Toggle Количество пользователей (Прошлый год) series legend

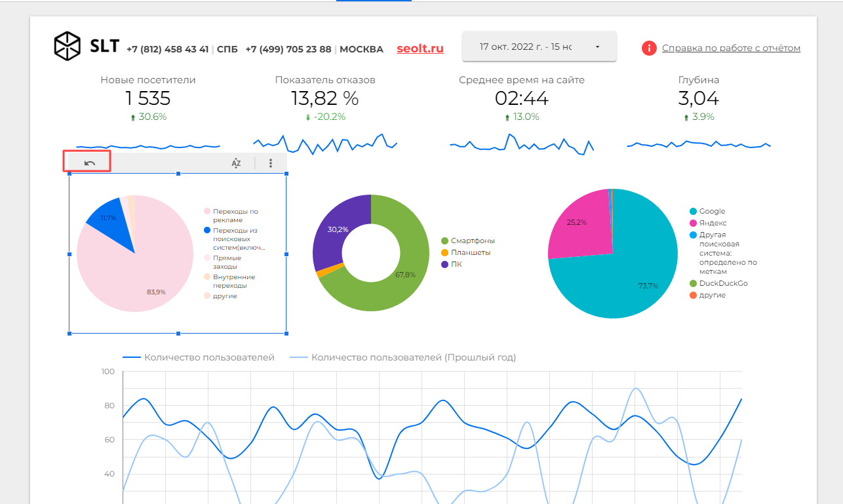tap(402, 357)
